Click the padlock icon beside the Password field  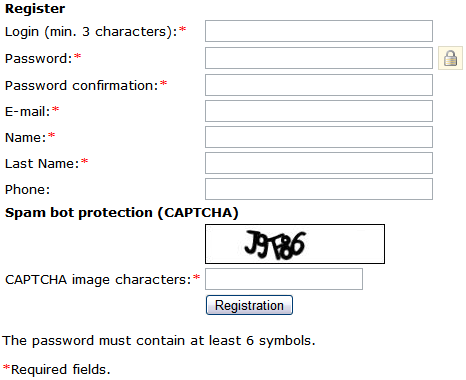click(450, 58)
